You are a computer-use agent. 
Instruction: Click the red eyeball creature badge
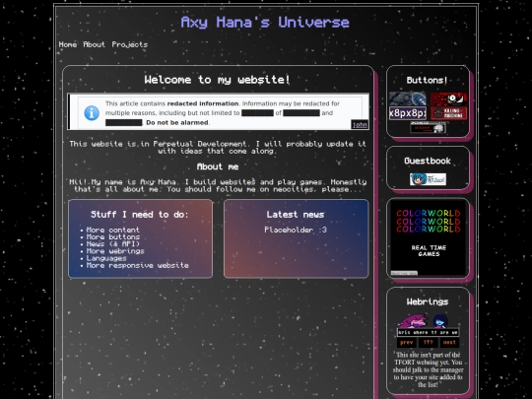448,99
